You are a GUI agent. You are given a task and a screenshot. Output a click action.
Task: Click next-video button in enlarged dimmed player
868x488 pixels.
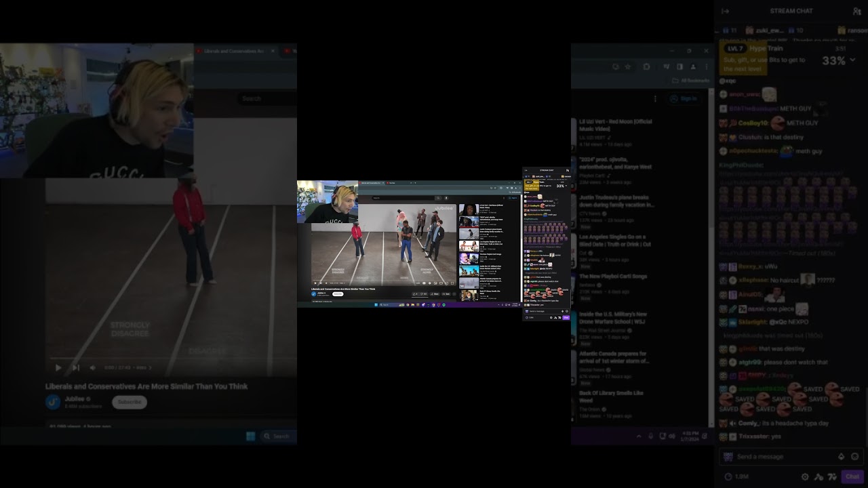[76, 367]
